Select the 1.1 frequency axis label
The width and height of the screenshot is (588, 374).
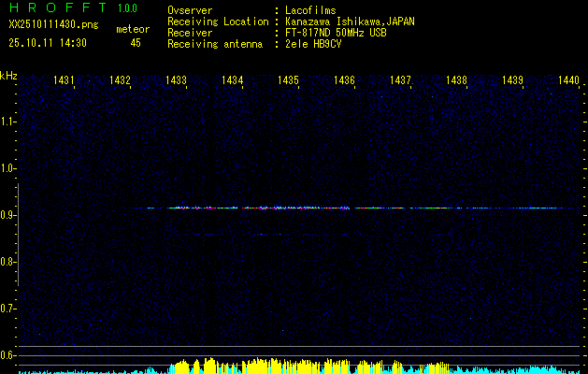coord(8,122)
